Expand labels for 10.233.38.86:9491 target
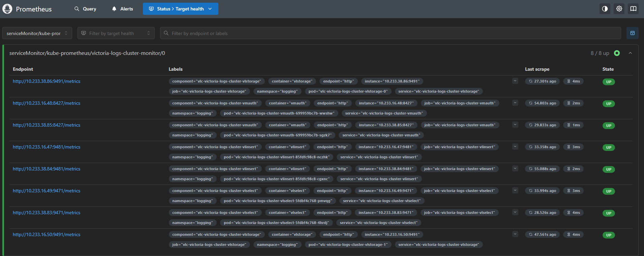Viewport: 644px width, 256px height. (515, 81)
